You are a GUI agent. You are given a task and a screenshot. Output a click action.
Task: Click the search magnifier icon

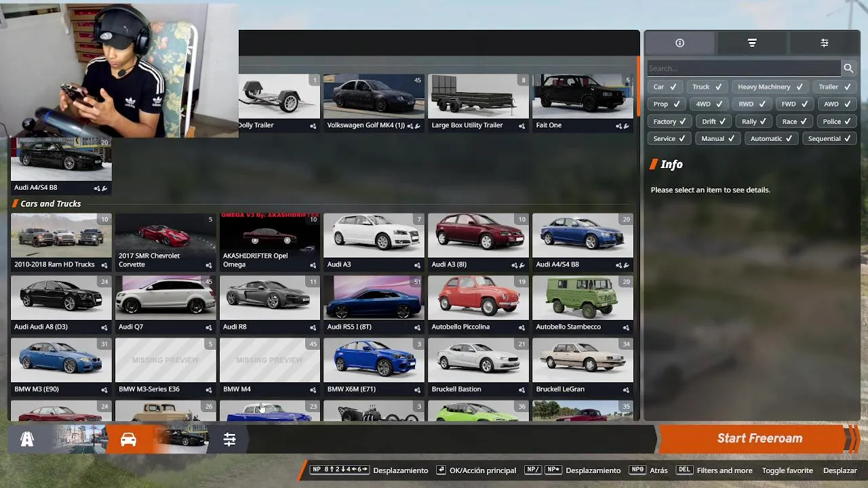[x=848, y=68]
